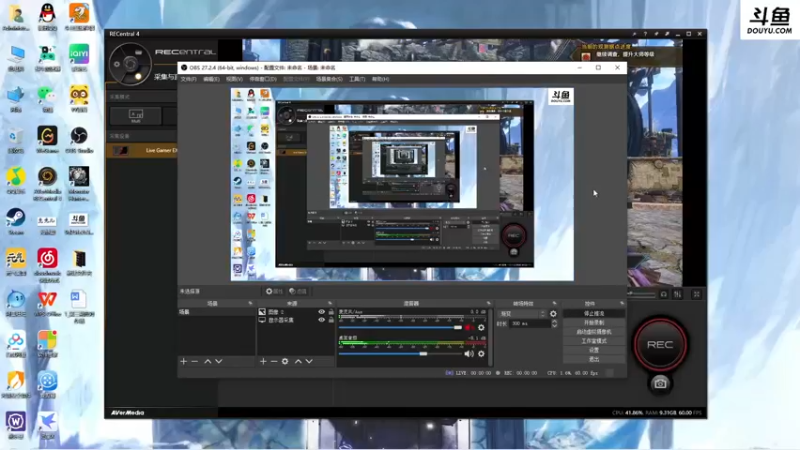Open the 视图(V) menu in OBS
Viewport: 800px width, 450px height.
[234, 79]
